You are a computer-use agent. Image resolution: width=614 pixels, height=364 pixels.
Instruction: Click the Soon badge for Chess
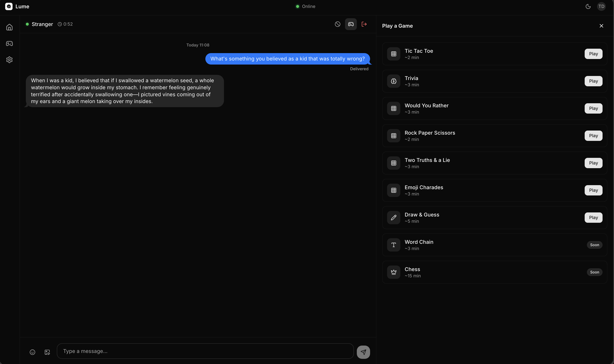point(594,272)
